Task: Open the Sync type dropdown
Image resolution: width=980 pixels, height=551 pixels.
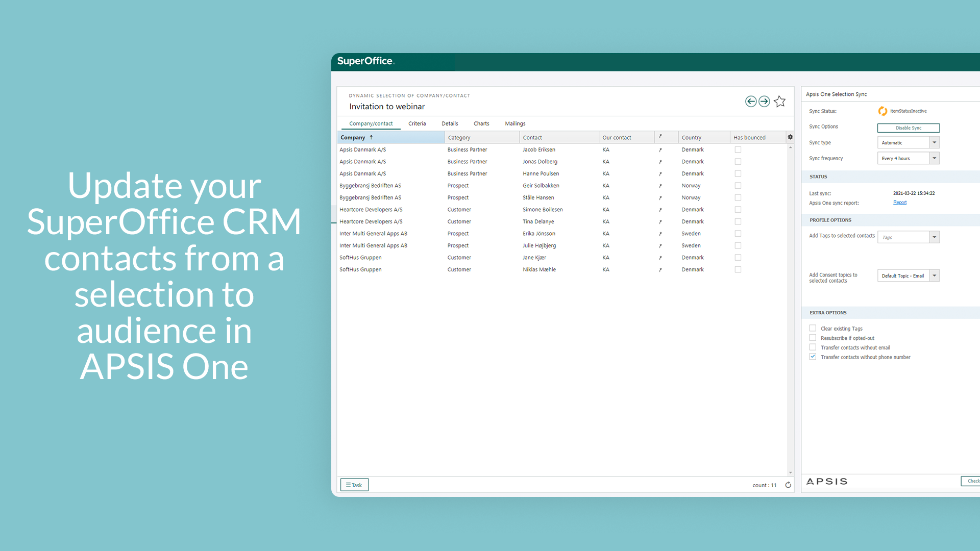Action: (x=934, y=143)
